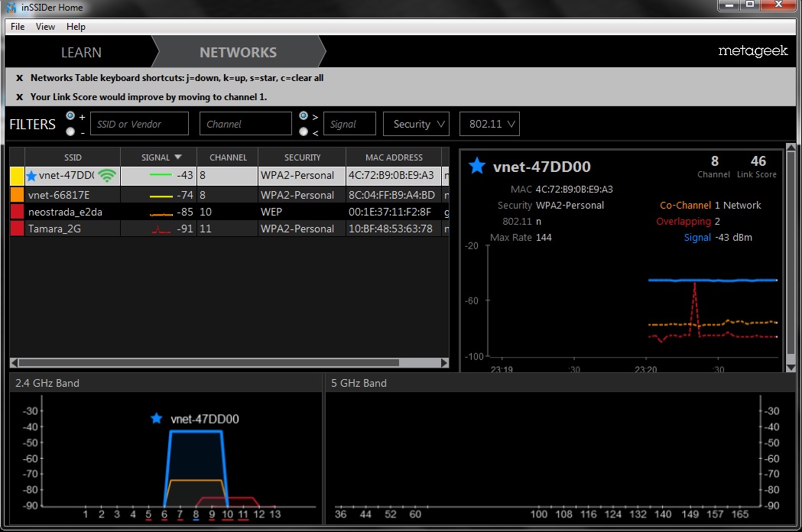The height and width of the screenshot is (532, 802).
Task: Click the Signal -43 dBm label
Action: tap(718, 238)
